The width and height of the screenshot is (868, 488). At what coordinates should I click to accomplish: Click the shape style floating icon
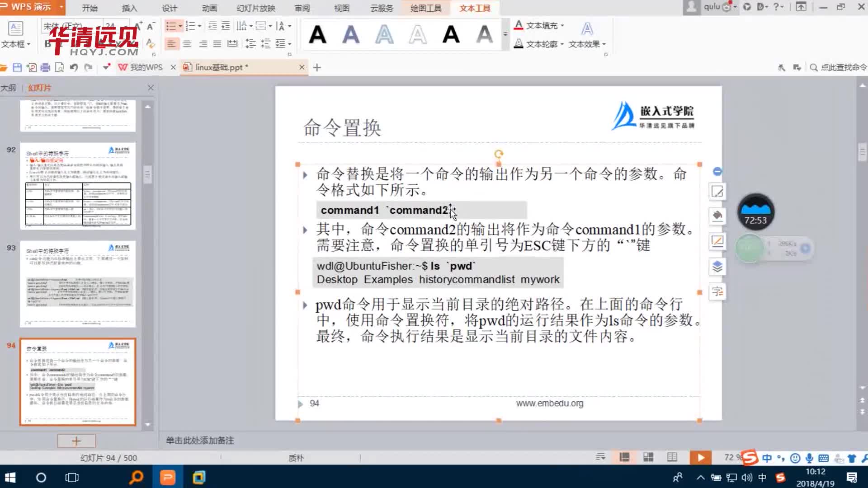point(717,191)
